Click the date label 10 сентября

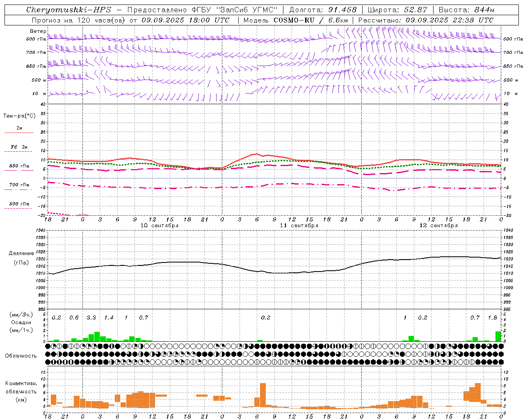(159, 226)
